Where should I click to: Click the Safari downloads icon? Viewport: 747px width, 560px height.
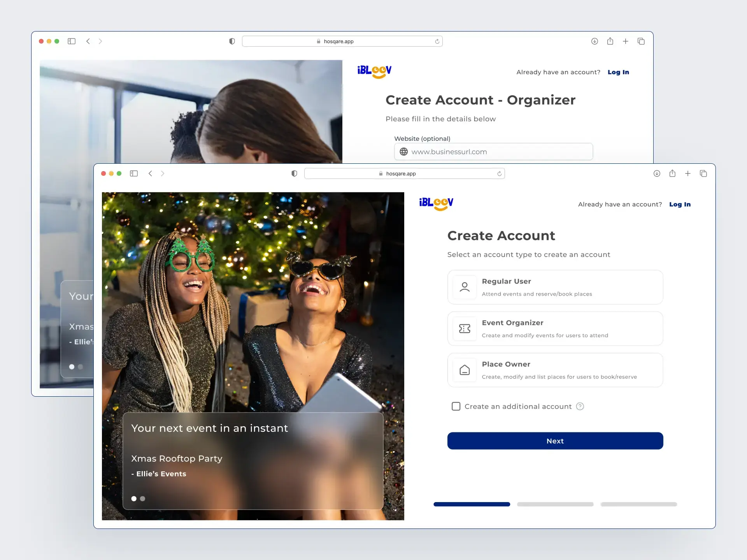point(657,173)
